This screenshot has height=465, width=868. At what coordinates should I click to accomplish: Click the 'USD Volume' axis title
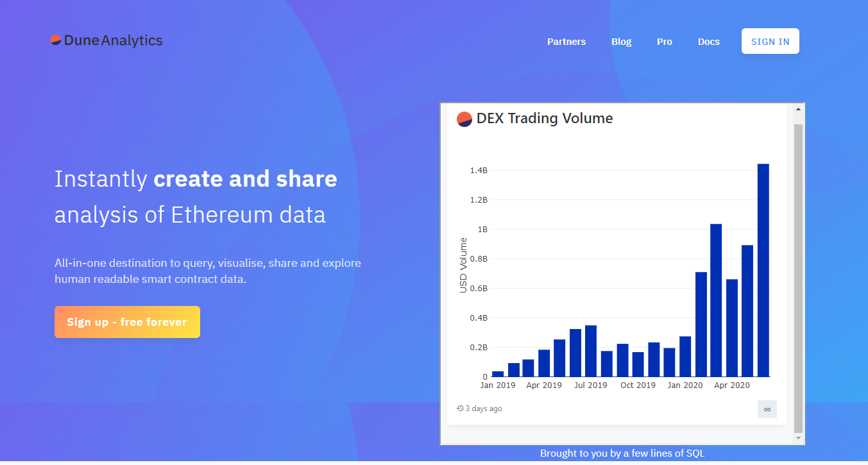coord(464,265)
